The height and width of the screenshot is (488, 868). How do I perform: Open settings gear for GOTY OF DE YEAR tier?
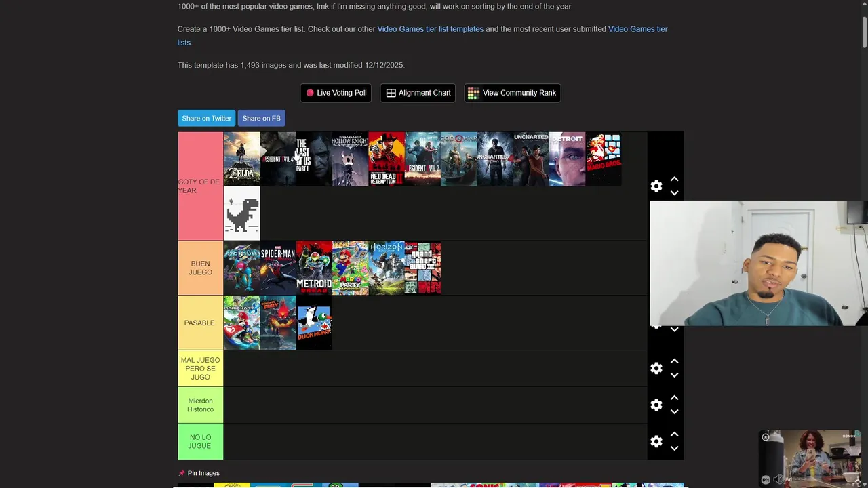pos(656,186)
